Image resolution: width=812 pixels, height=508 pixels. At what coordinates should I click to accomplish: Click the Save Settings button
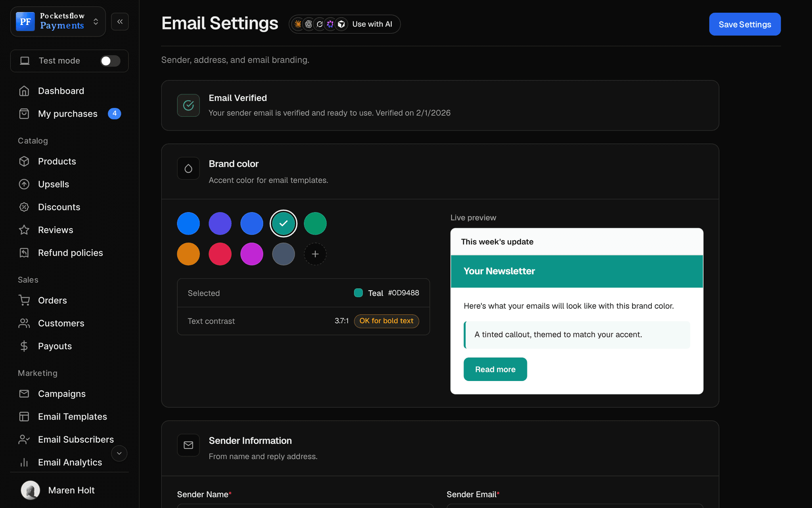[x=745, y=24]
